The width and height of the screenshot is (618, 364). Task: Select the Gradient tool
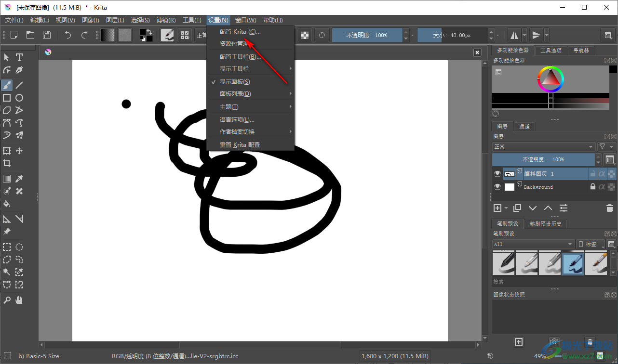click(7, 179)
